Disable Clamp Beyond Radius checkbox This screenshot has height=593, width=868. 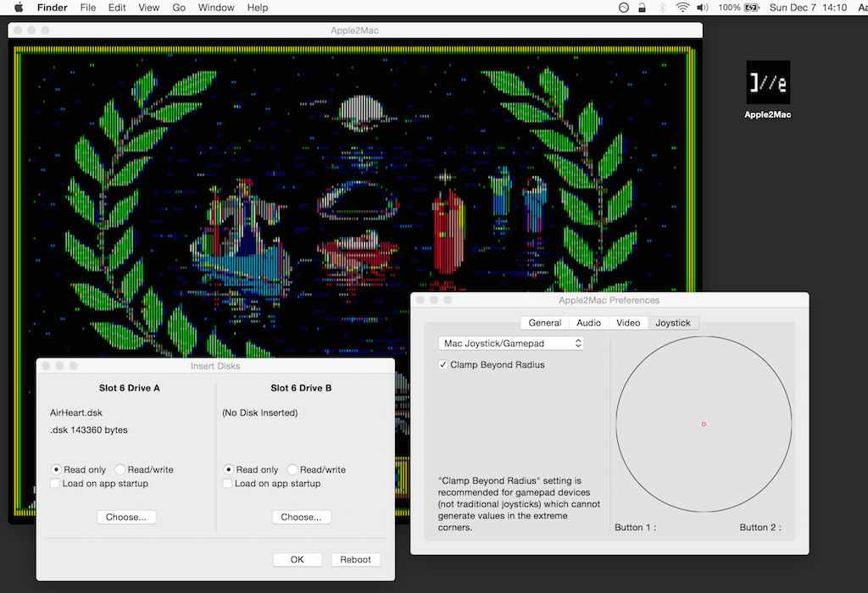click(443, 365)
